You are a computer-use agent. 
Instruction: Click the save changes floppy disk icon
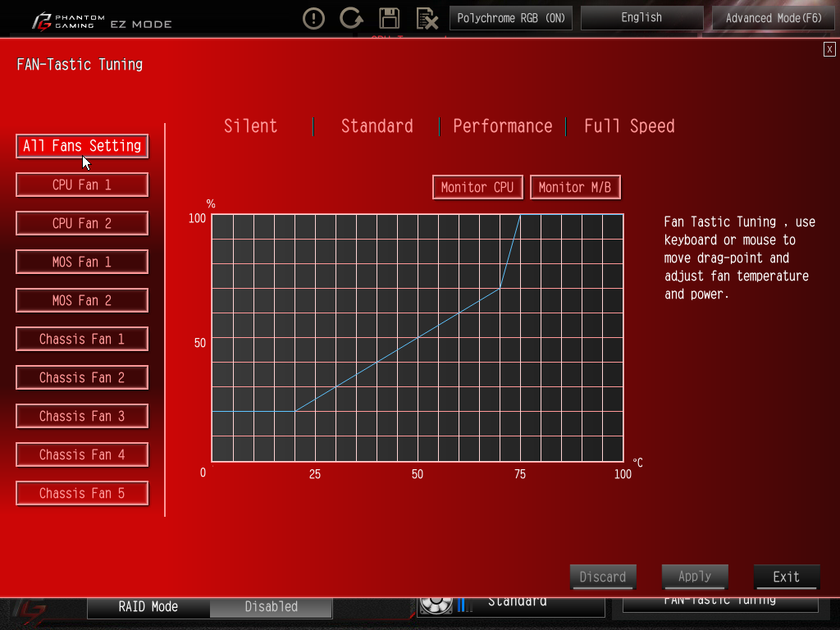(x=390, y=18)
